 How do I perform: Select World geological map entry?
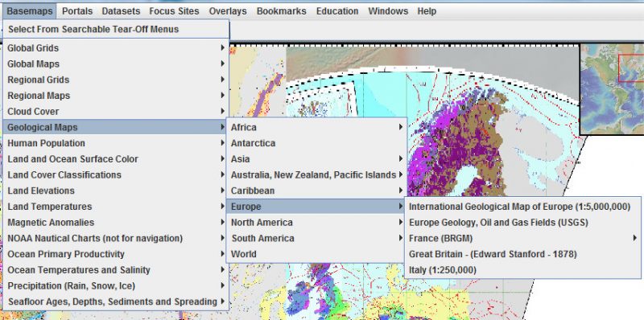[x=316, y=254]
